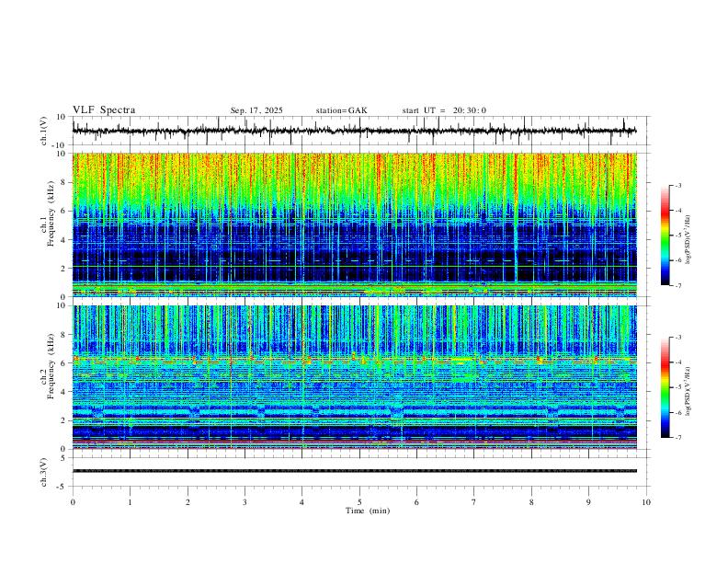This screenshot has height=563, width=728.
Task: Click the "start UT = 20:30:0" header text
Action: click(x=444, y=110)
